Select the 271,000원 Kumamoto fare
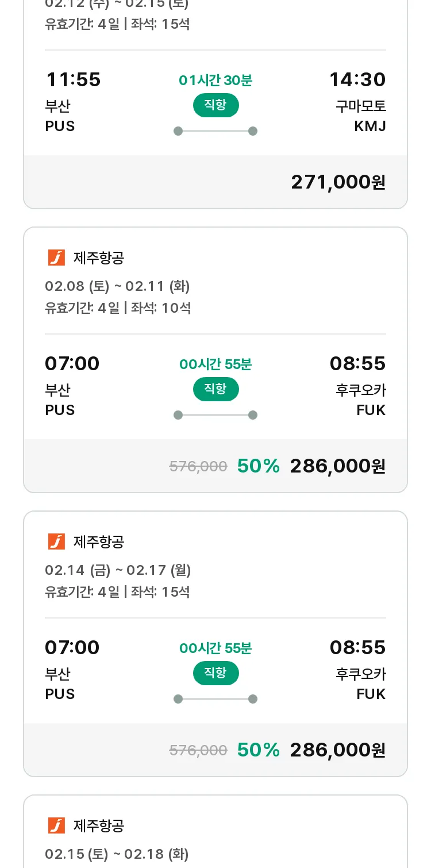 tap(338, 182)
